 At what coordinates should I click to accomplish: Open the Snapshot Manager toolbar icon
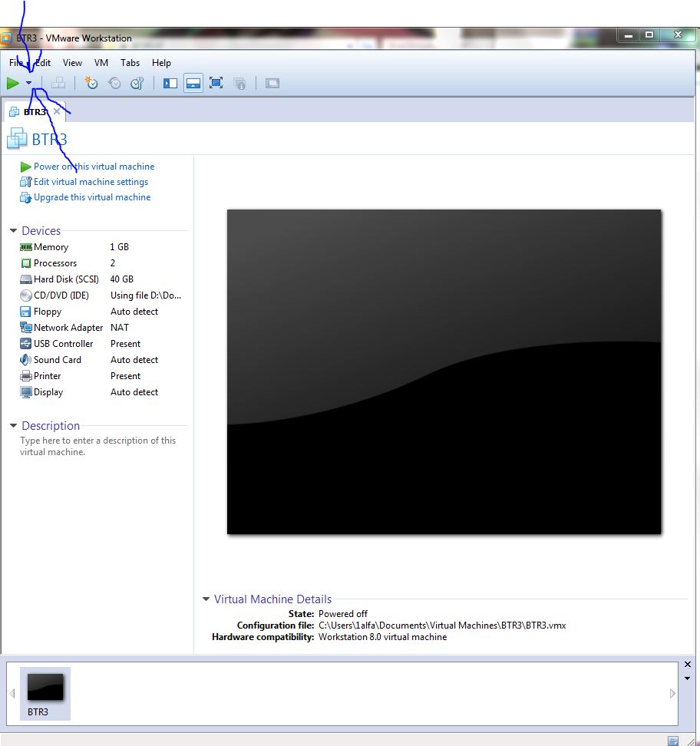(x=137, y=83)
